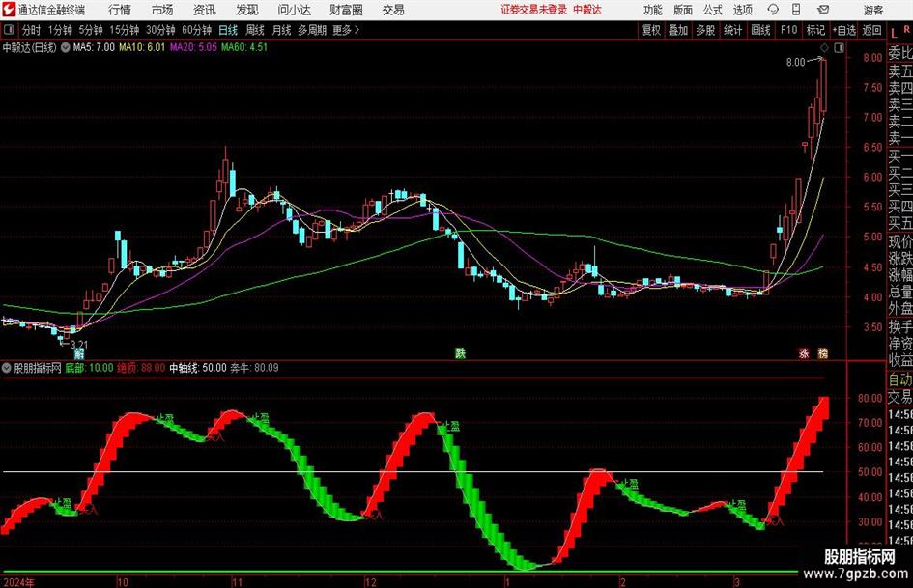Viewport: 913px width, 588px height.
Task: Click the 3.21 low price label on chart
Action: (78, 344)
